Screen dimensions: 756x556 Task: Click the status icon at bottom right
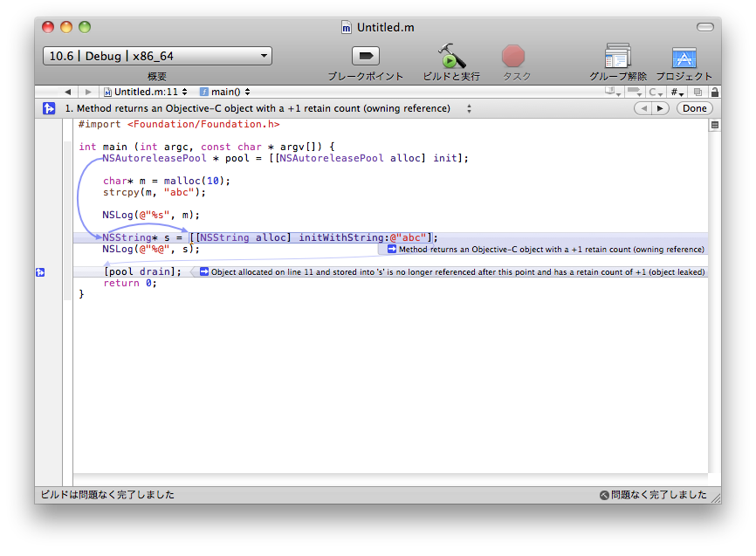[x=604, y=495]
